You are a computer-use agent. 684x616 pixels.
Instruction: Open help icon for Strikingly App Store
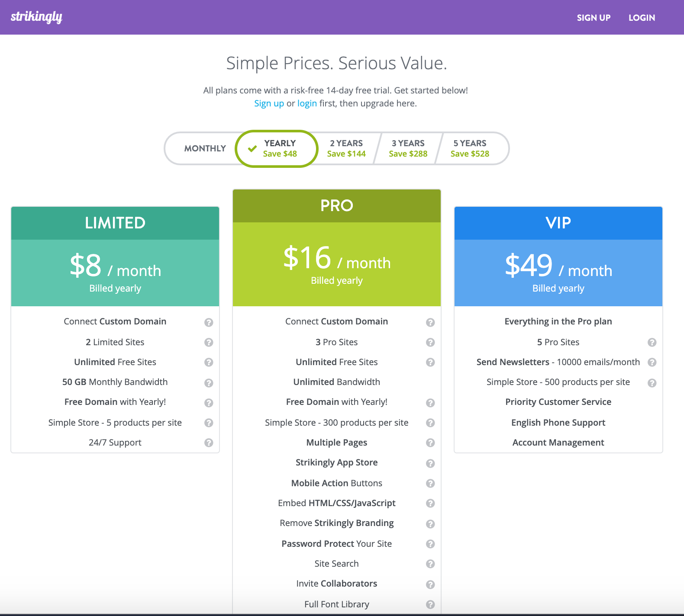(430, 463)
